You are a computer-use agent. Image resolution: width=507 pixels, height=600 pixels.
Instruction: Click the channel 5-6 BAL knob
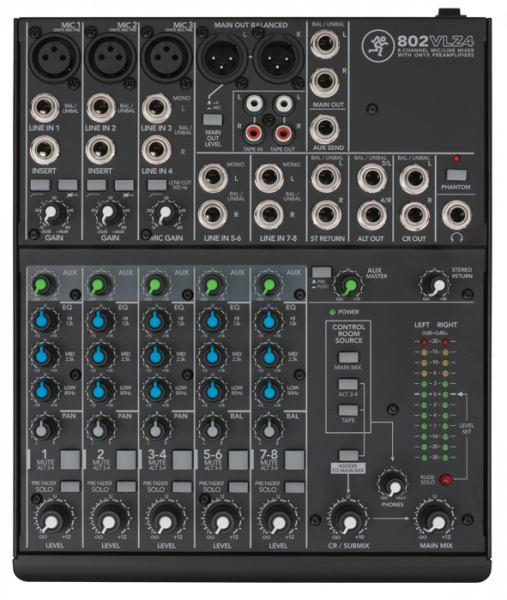pos(211,429)
